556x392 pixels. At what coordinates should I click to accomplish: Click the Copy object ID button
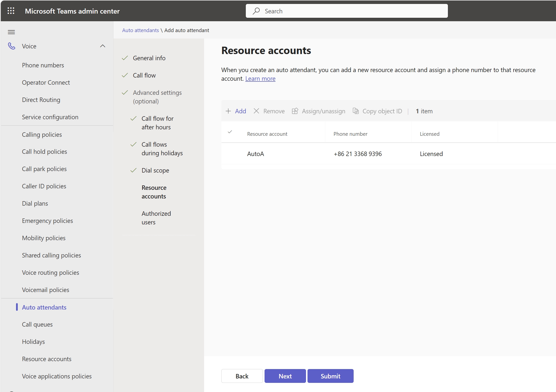point(377,111)
